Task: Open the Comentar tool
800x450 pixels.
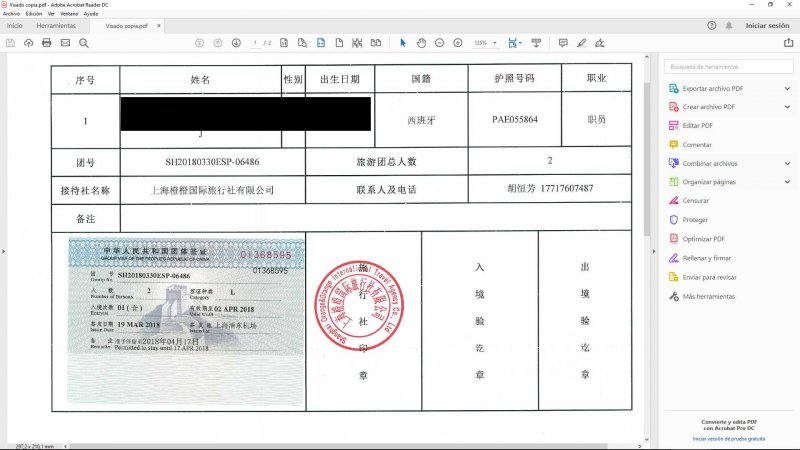Action: (696, 145)
